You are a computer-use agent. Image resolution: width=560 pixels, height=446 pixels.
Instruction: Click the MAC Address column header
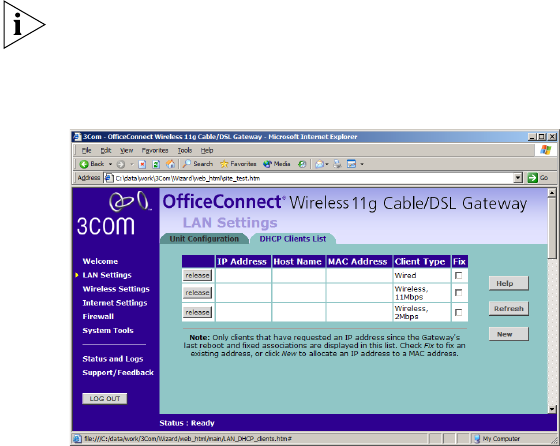pyautogui.click(x=359, y=262)
